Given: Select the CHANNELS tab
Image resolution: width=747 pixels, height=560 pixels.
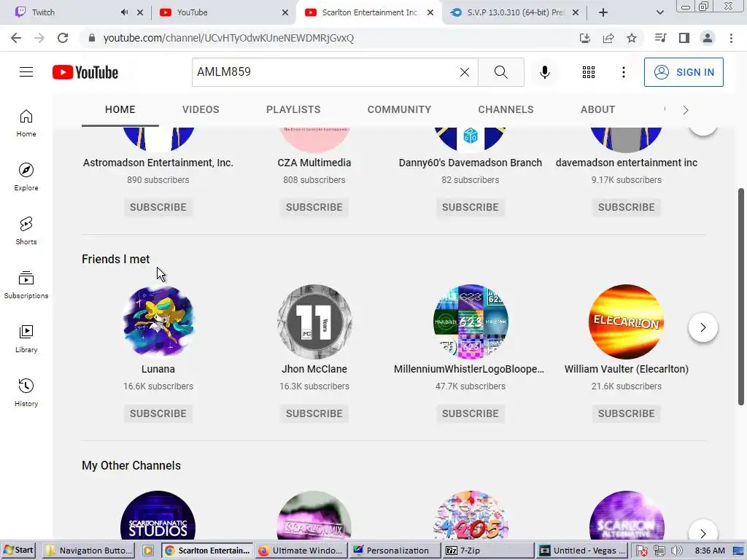Looking at the screenshot, I should (506, 109).
